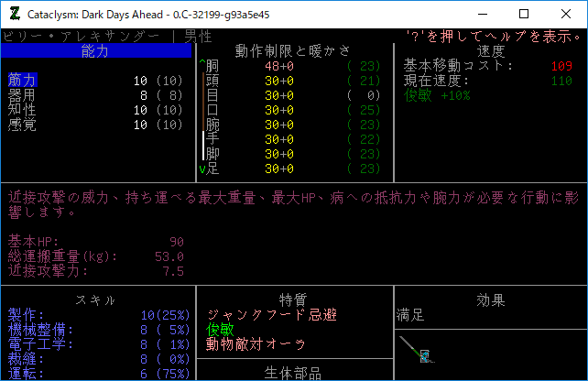Screen dimensions: 588x381
Task: Select the highlighted 筋力 stat
Action: [x=22, y=81]
